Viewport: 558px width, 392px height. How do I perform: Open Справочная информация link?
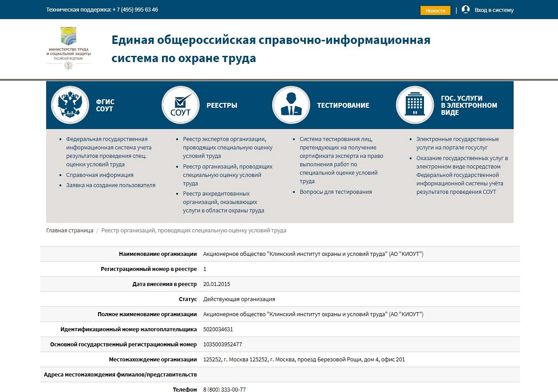tap(99, 175)
